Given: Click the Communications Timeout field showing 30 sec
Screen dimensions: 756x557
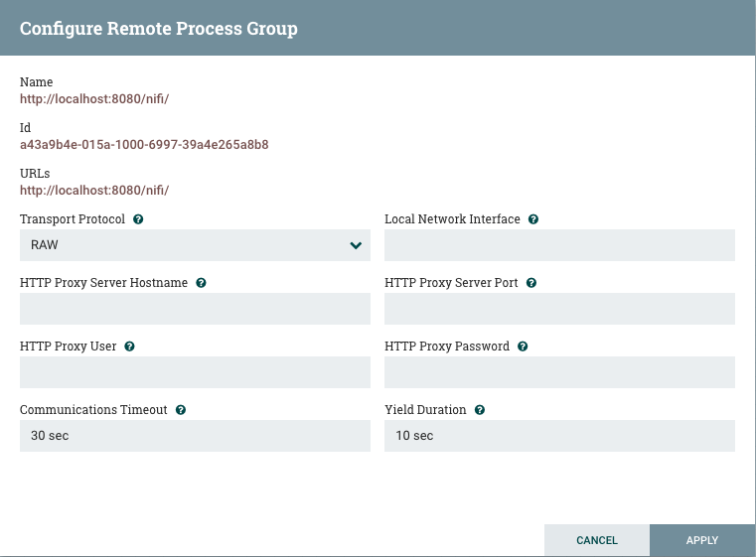Looking at the screenshot, I should coord(195,436).
